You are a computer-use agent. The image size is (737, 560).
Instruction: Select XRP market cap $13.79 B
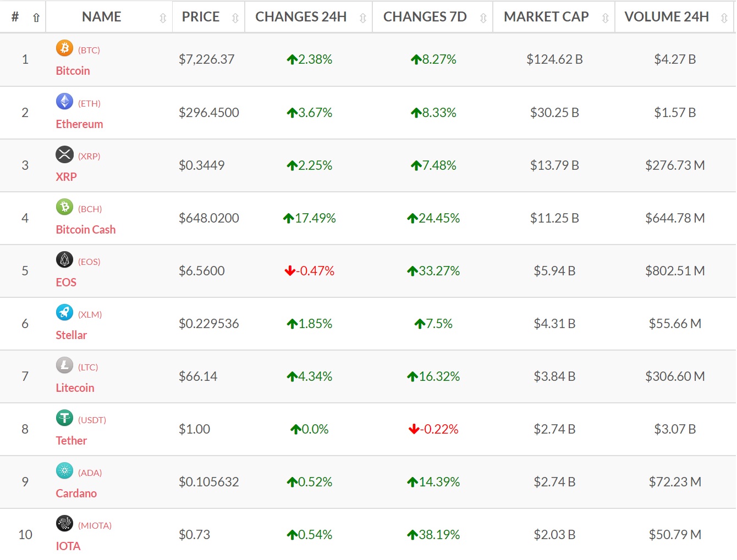pyautogui.click(x=554, y=165)
